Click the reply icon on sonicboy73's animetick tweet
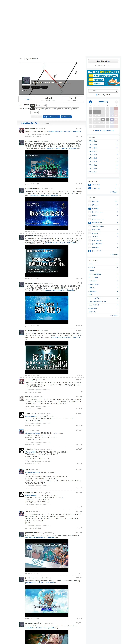This screenshot has width=138, height=644. pyautogui.click(x=77, y=137)
